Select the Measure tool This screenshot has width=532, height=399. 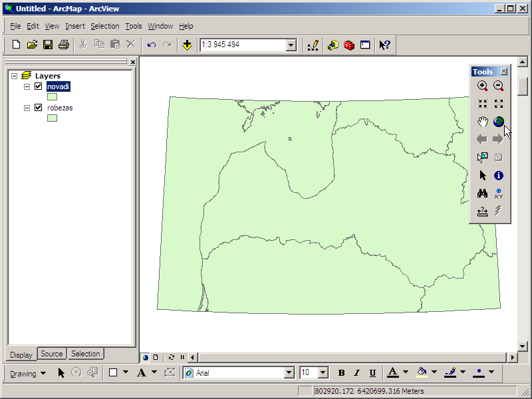(x=483, y=211)
